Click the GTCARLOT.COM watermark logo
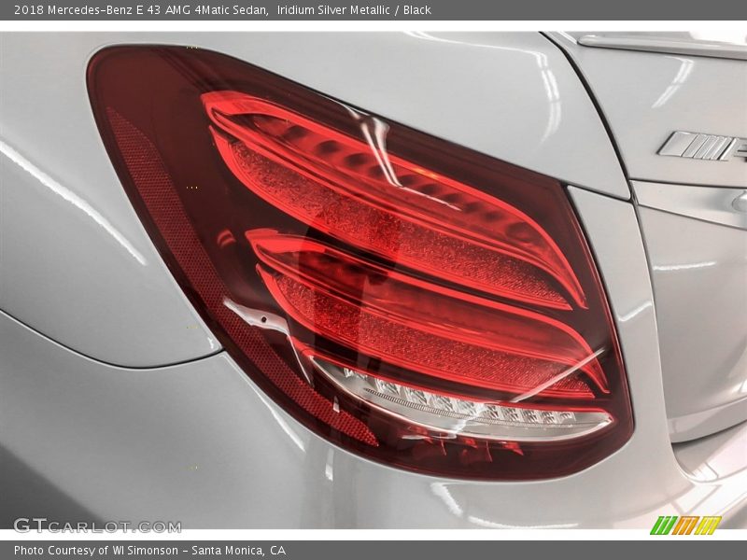The width and height of the screenshot is (747, 560). (x=97, y=525)
